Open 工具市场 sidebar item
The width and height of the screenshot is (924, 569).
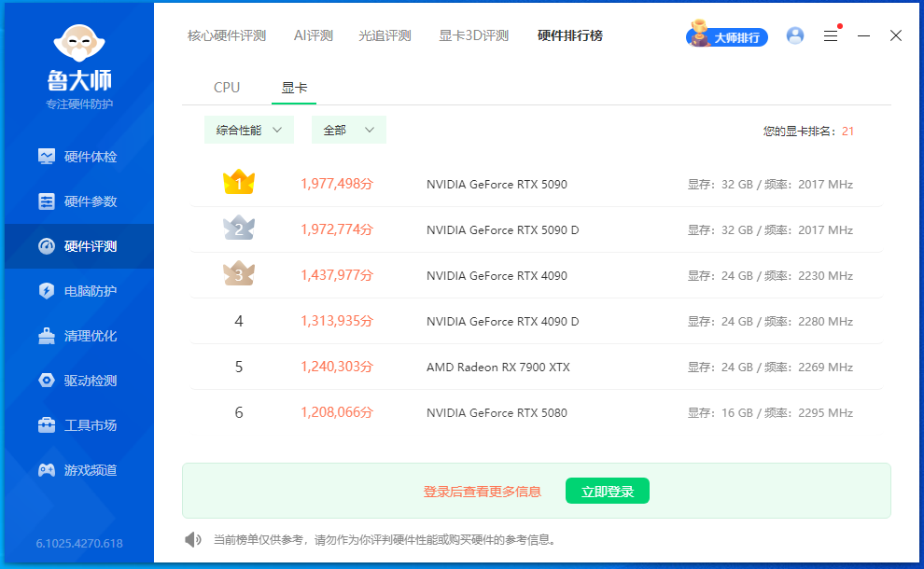tap(79, 425)
